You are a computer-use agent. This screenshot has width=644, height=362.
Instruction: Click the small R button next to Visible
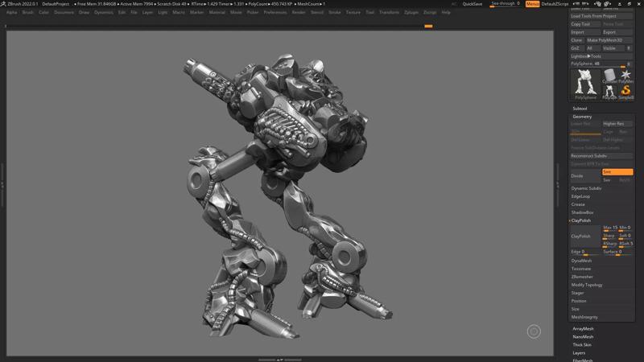[x=629, y=48]
